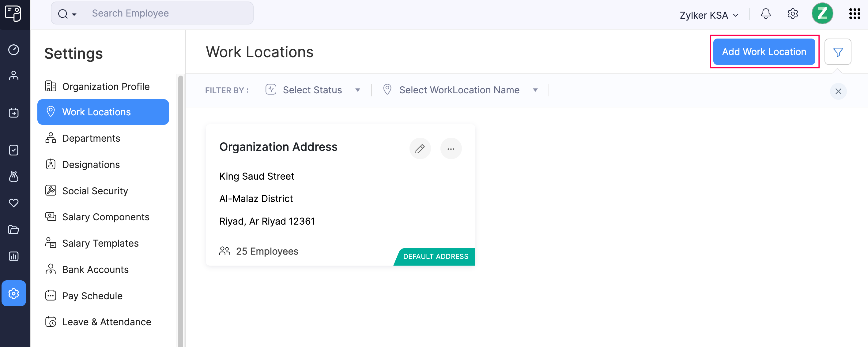Viewport: 868px width, 347px height.
Task: Select the Employees icon in the sidebar
Action: [13, 75]
